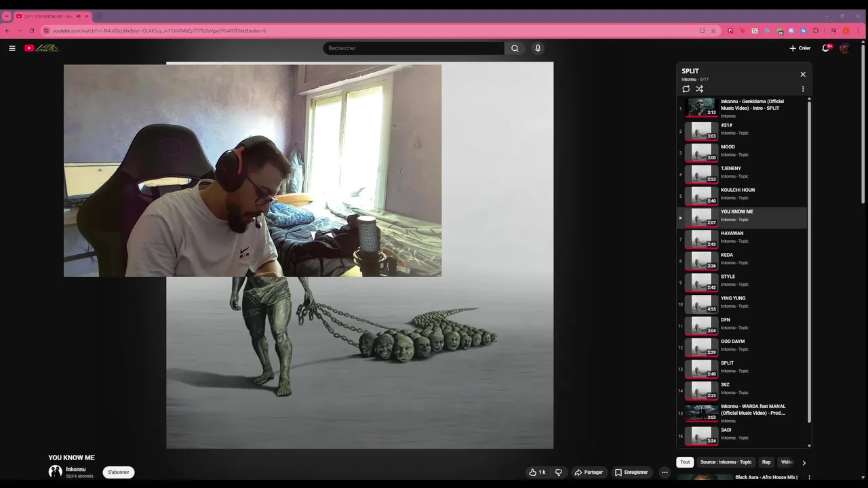868x488 pixels.
Task: Select Source : Inkonnu - Topic chip
Action: tap(726, 462)
